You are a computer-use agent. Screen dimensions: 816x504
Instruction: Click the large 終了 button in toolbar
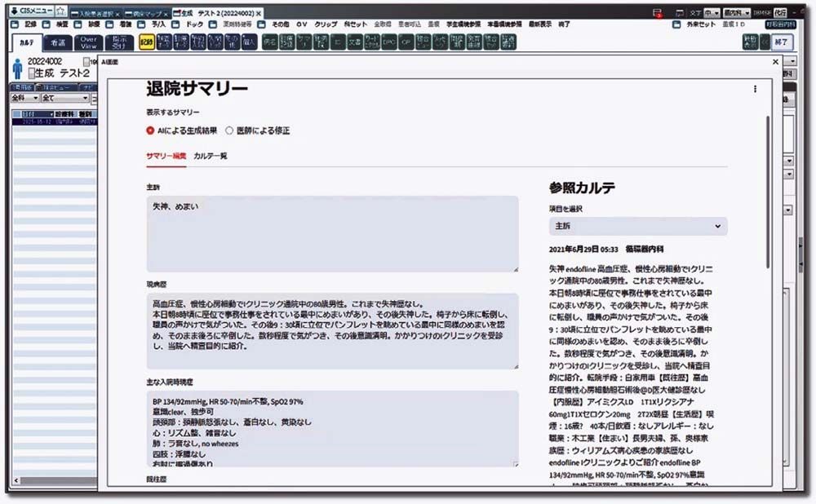coord(781,42)
